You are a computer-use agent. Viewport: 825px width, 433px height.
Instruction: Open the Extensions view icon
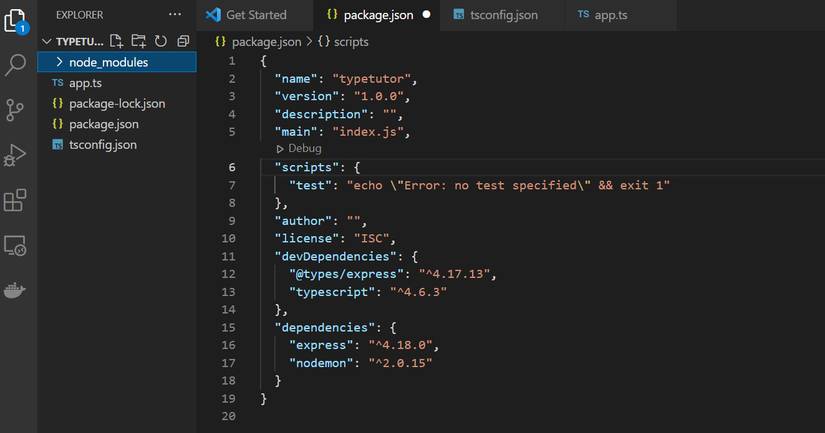(15, 200)
